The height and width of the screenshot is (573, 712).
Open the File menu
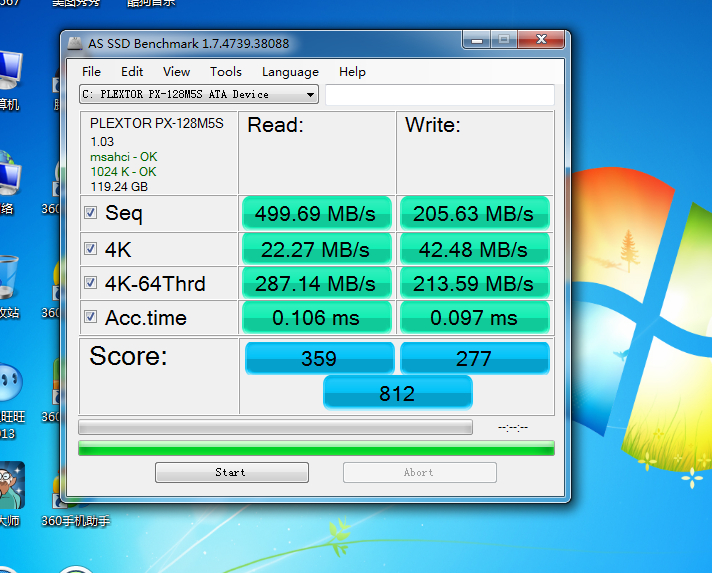click(91, 72)
